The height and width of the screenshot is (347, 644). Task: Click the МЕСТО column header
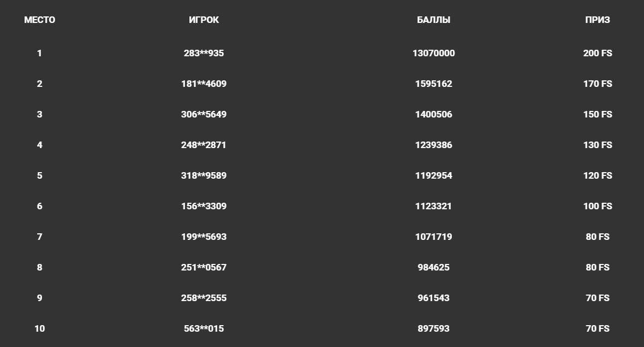click(39, 20)
